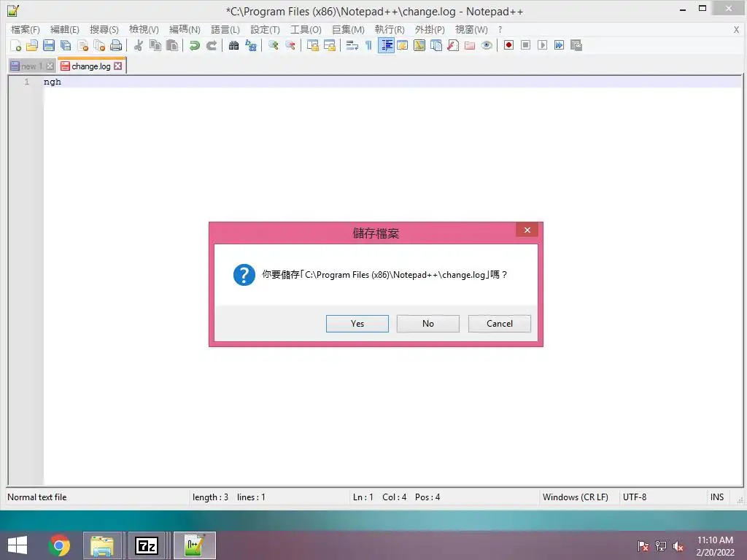Click the Print toolbar icon
Screen dimensions: 747x560
point(116,45)
